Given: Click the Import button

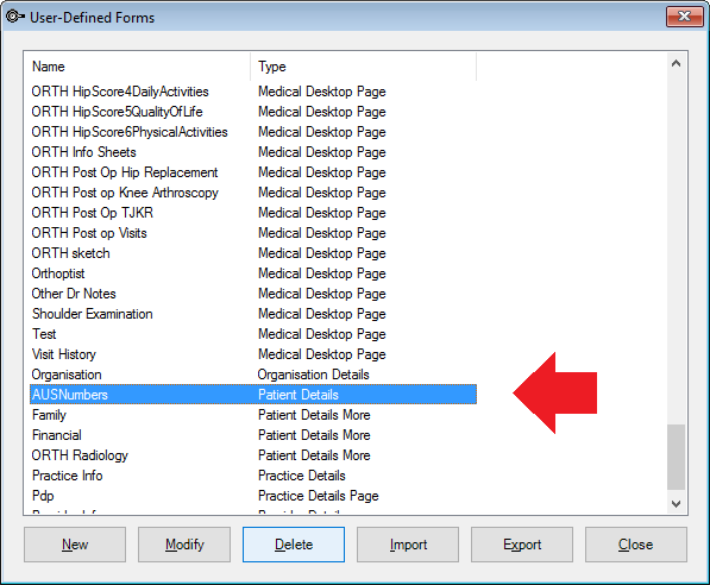Looking at the screenshot, I should (408, 544).
